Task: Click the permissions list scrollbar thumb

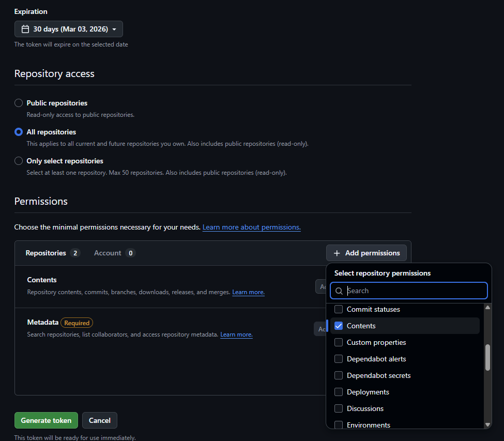Action: pyautogui.click(x=487, y=357)
